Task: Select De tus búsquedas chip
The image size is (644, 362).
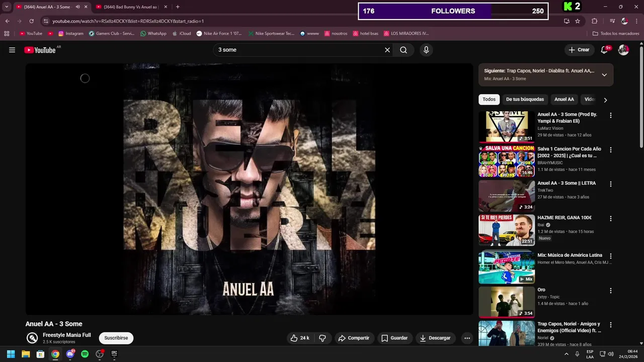Action: (x=525, y=100)
